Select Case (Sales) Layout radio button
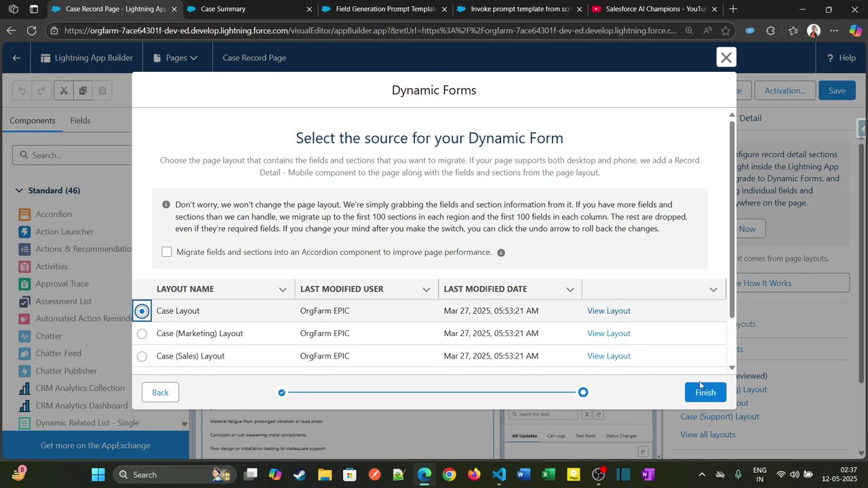The width and height of the screenshot is (868, 488). [x=142, y=357]
